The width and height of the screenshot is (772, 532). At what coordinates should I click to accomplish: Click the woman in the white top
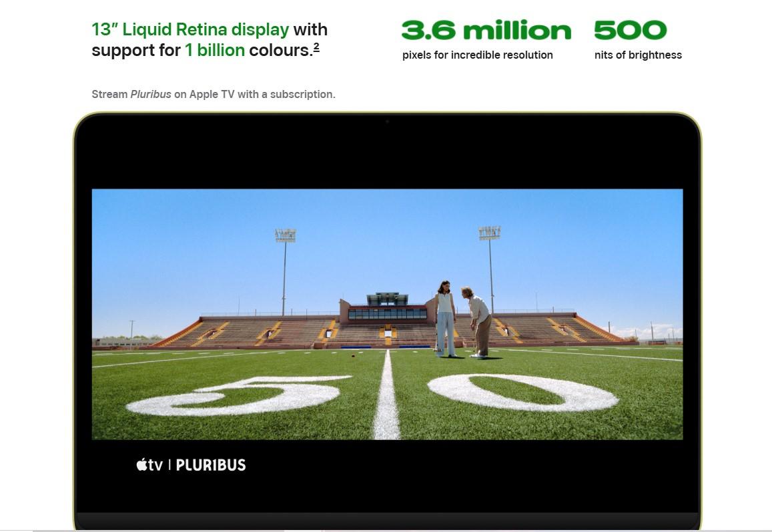pyautogui.click(x=445, y=319)
